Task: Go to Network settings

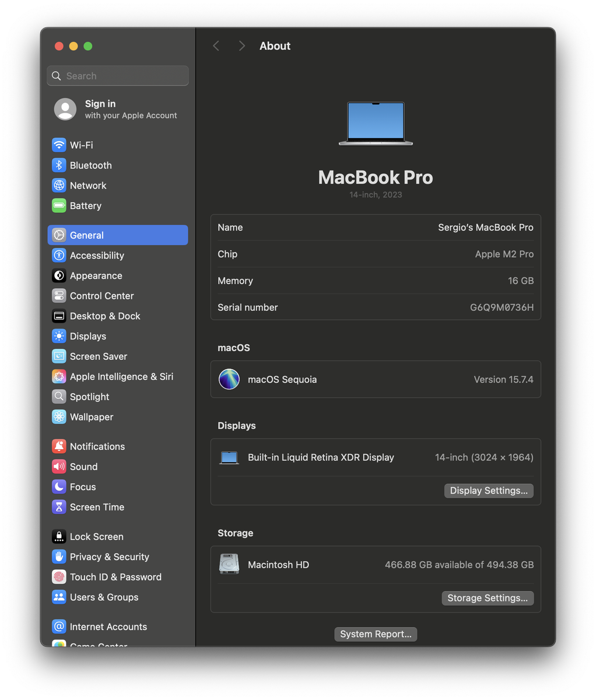Action: pos(88,185)
